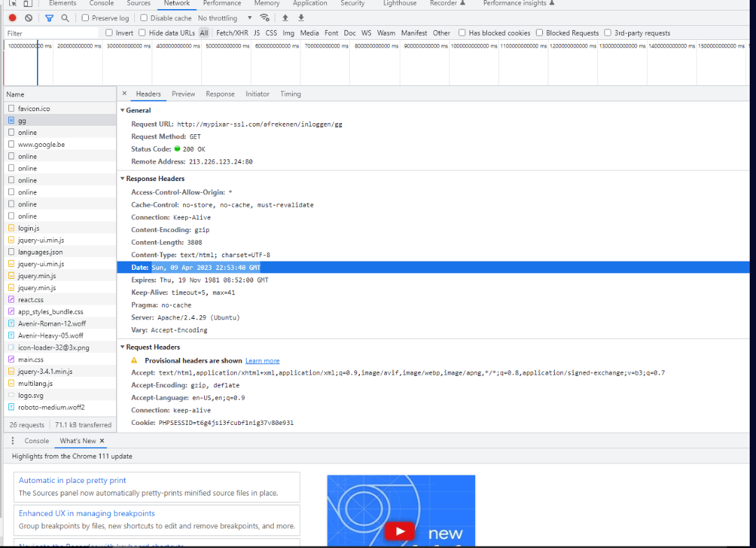Open the drawer three-dot menu

click(x=13, y=441)
